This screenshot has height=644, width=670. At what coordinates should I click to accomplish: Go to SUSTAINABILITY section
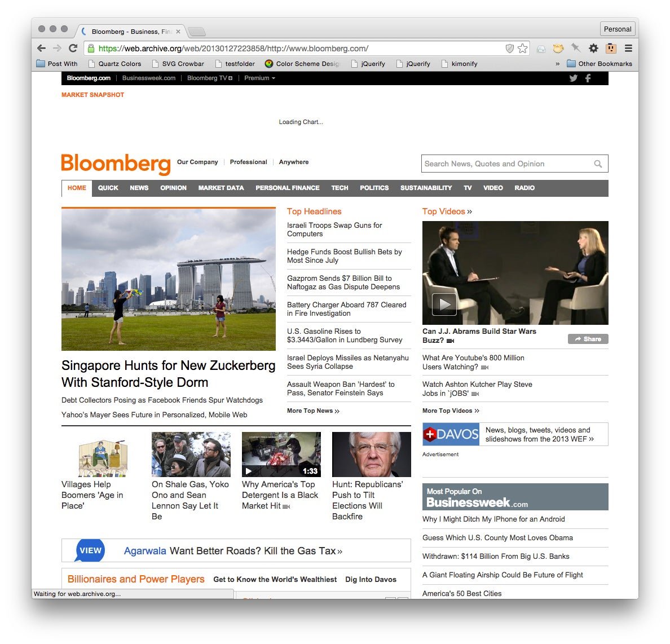click(426, 188)
